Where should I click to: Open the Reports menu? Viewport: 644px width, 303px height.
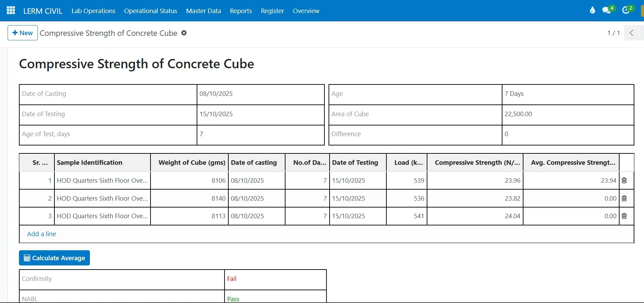(241, 11)
